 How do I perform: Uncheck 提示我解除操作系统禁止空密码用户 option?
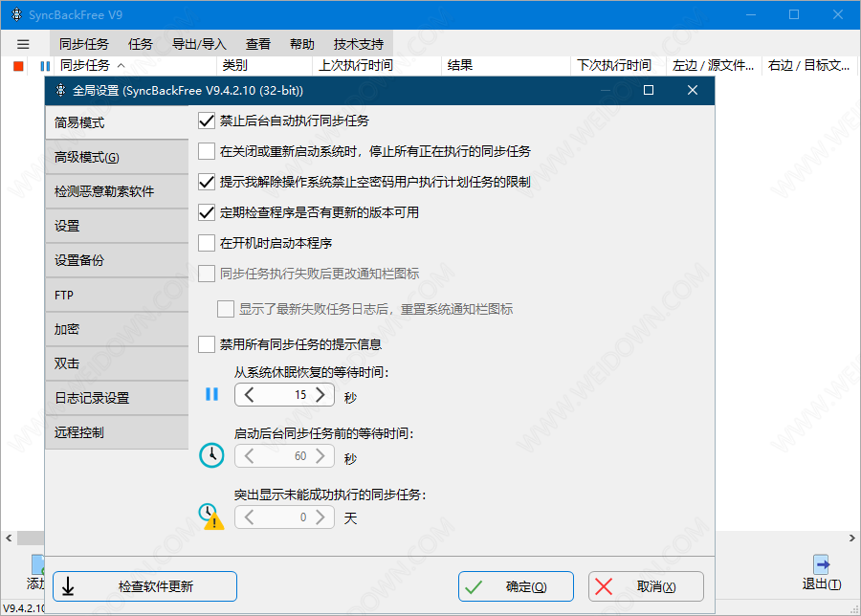207,182
